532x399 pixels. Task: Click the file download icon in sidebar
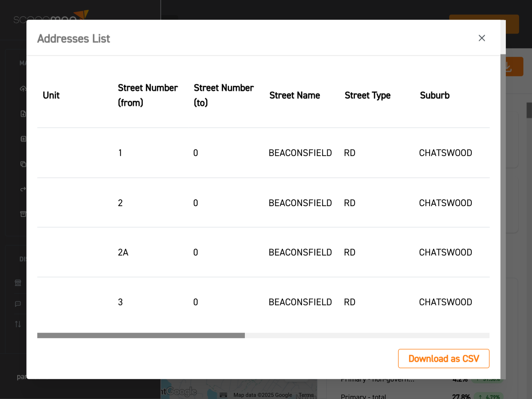point(23,114)
